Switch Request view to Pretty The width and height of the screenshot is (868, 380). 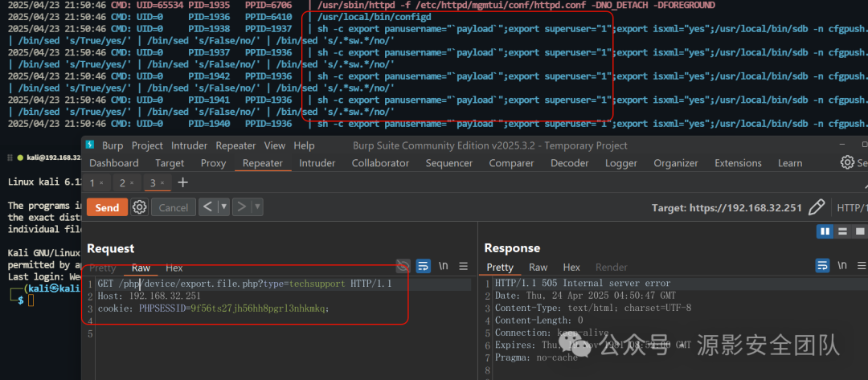[x=103, y=268]
